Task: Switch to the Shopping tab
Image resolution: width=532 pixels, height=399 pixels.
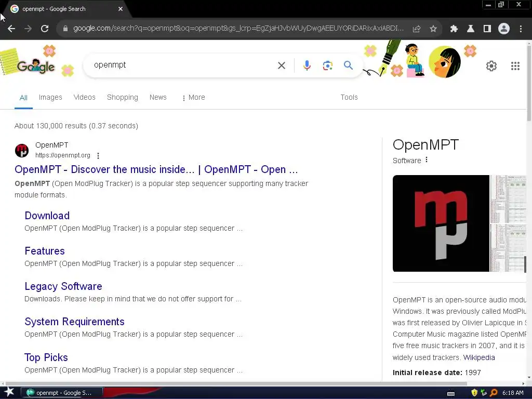Action: [x=123, y=97]
